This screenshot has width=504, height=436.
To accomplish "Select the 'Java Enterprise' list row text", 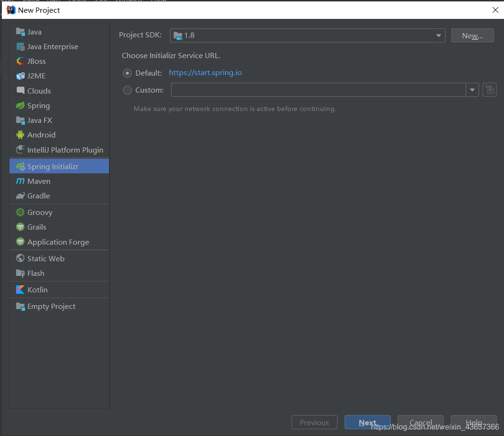I will (53, 47).
